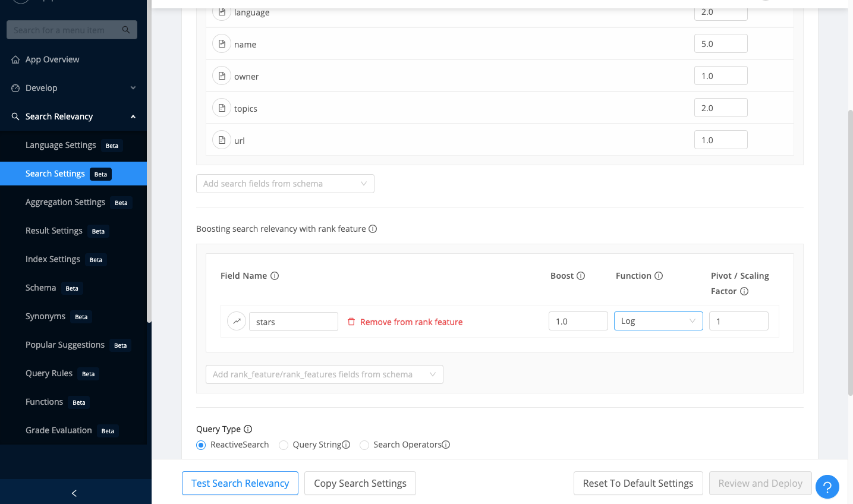Choose the Search Operators radio option

coord(364,445)
